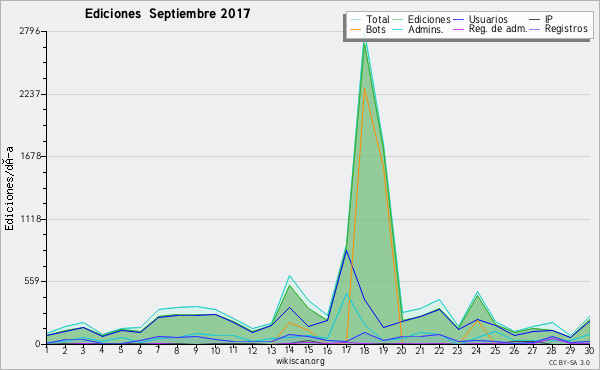Click the x-axis day label 5
This screenshot has height=370, width=600.
tap(121, 350)
